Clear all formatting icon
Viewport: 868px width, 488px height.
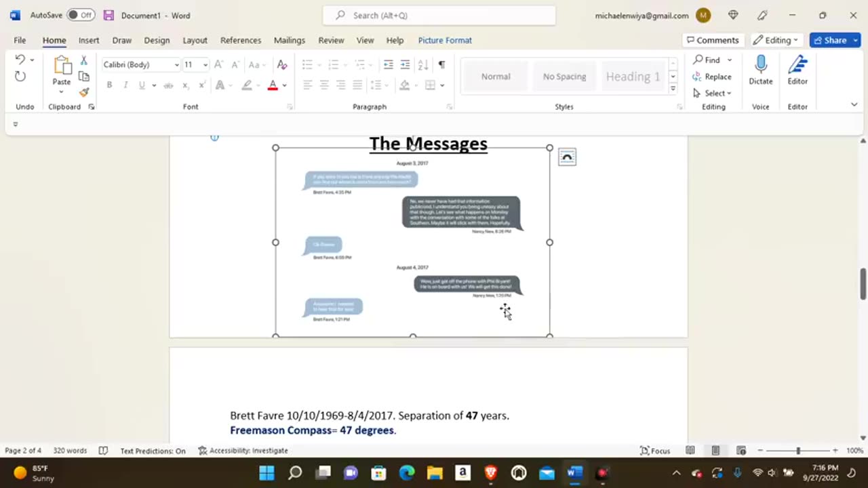[x=282, y=64]
